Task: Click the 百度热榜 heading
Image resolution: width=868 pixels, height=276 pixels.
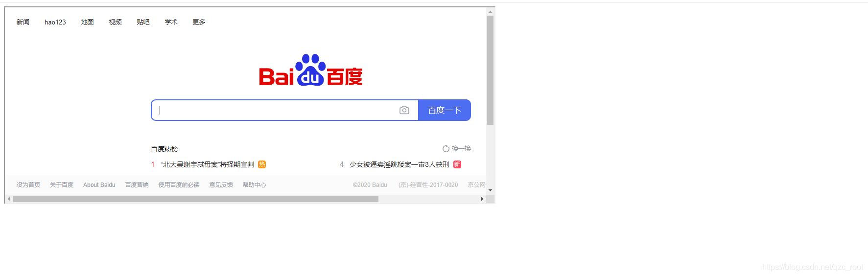Action: point(164,149)
